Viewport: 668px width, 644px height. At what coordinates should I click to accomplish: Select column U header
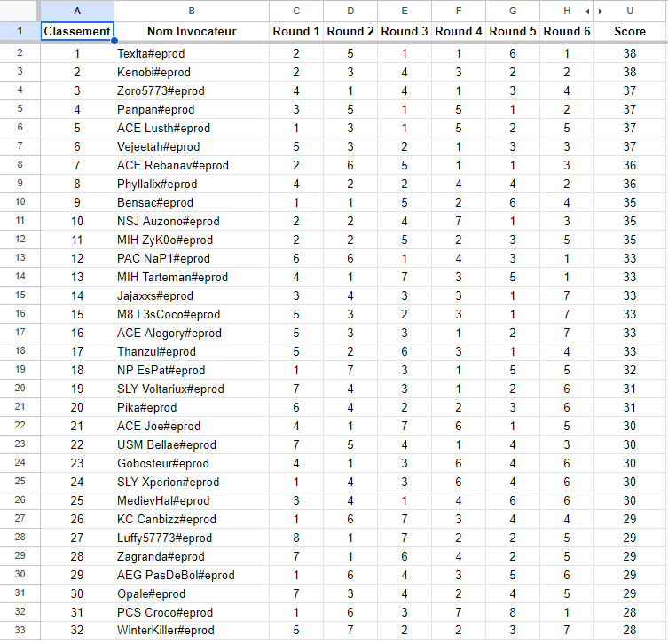(x=630, y=11)
